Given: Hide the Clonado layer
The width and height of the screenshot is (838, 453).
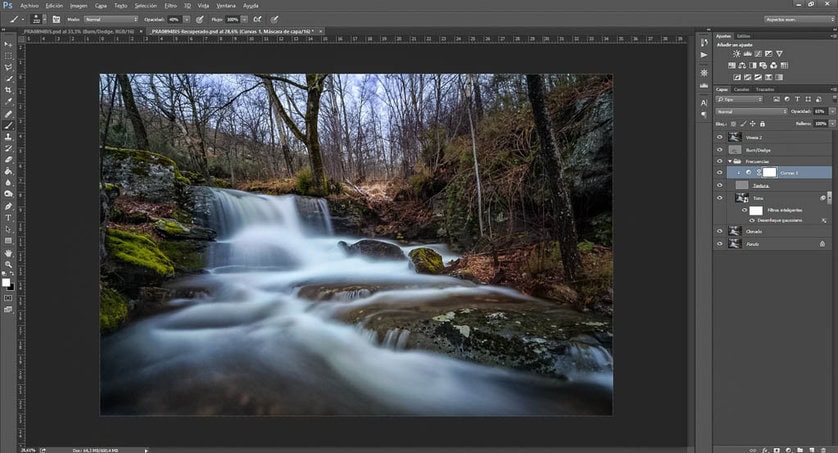Looking at the screenshot, I should (719, 230).
